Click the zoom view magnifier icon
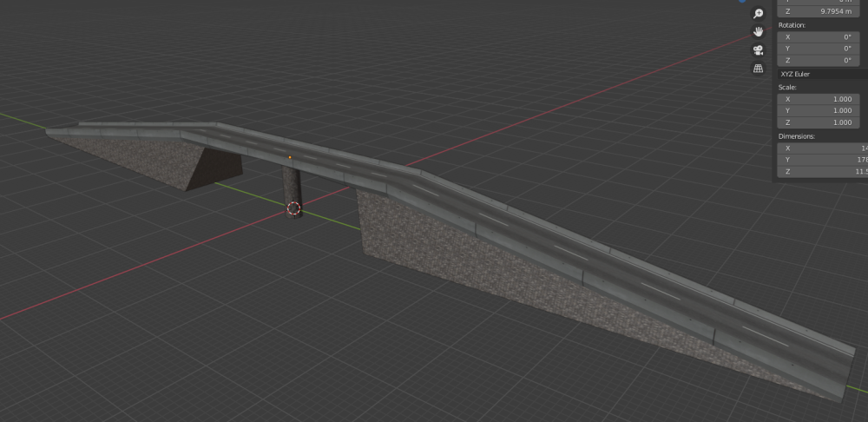Image resolution: width=868 pixels, height=422 pixels. pos(758,13)
